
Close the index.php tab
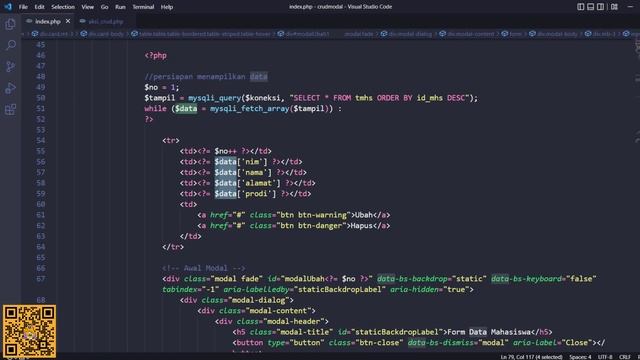click(x=68, y=21)
